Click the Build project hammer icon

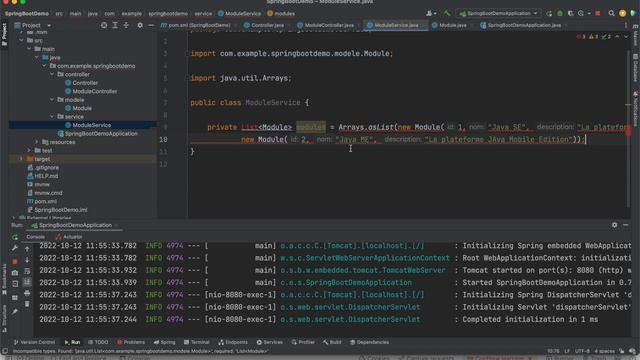click(447, 13)
